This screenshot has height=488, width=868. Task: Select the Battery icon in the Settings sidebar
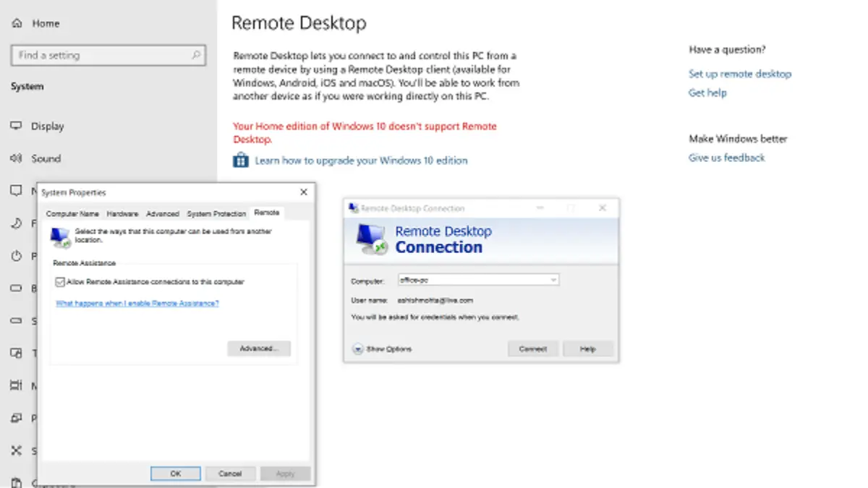tap(17, 288)
